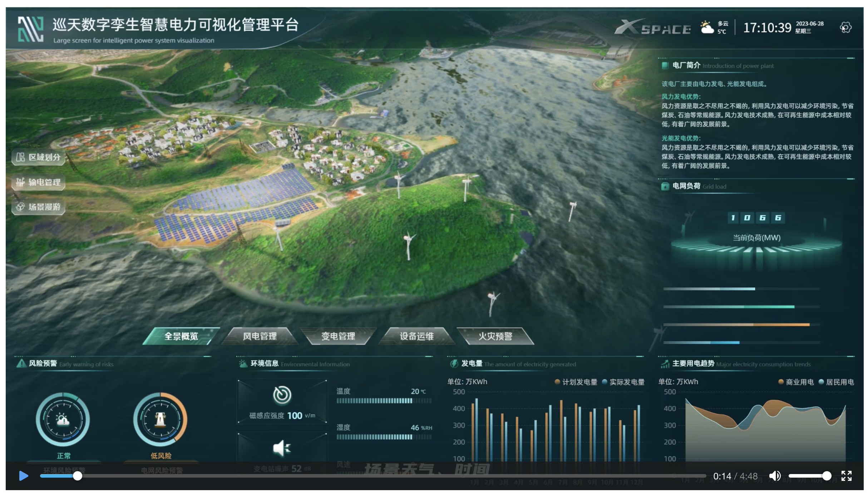The height and width of the screenshot is (493, 868).
Task: Click the platform logo beside the title
Action: pos(31,29)
